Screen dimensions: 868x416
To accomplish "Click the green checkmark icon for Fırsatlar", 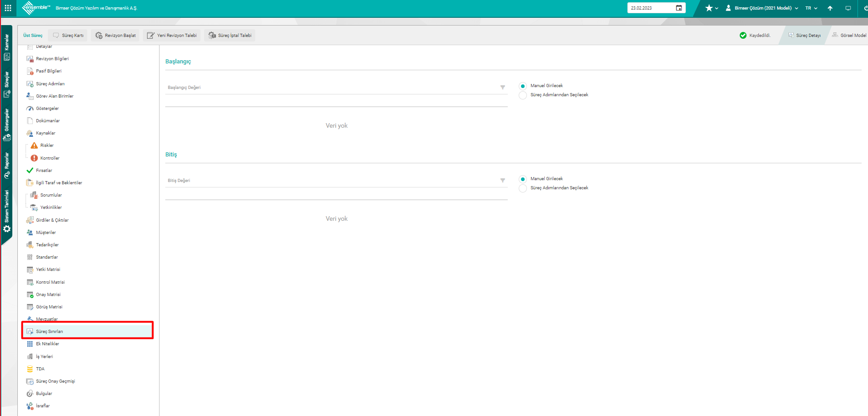I will pos(30,171).
